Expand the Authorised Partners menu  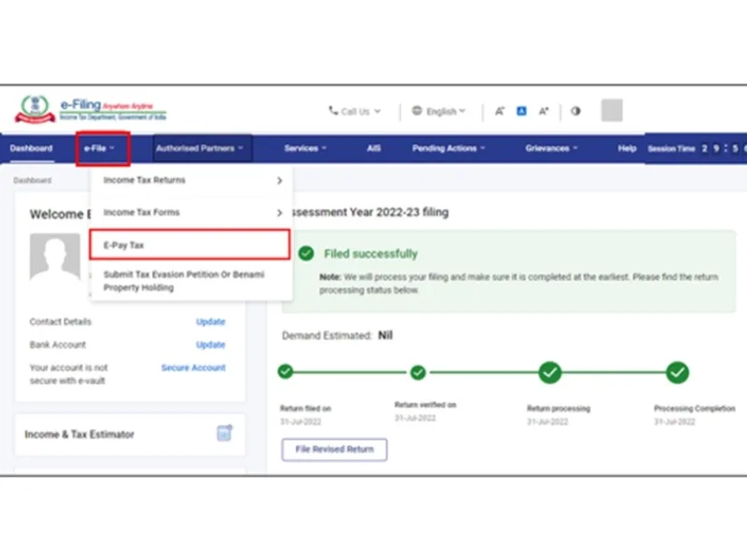pos(200,148)
